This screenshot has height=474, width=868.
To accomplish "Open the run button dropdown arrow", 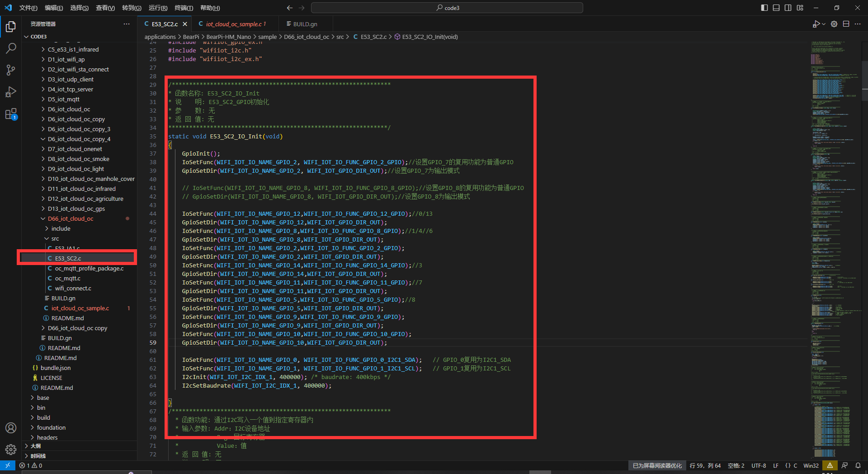I will 824,24.
